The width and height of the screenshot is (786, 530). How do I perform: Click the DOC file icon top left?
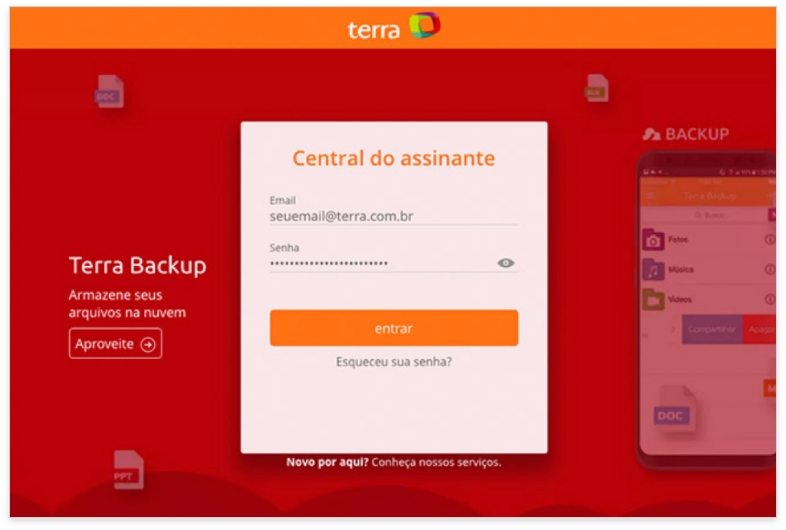coord(109,91)
